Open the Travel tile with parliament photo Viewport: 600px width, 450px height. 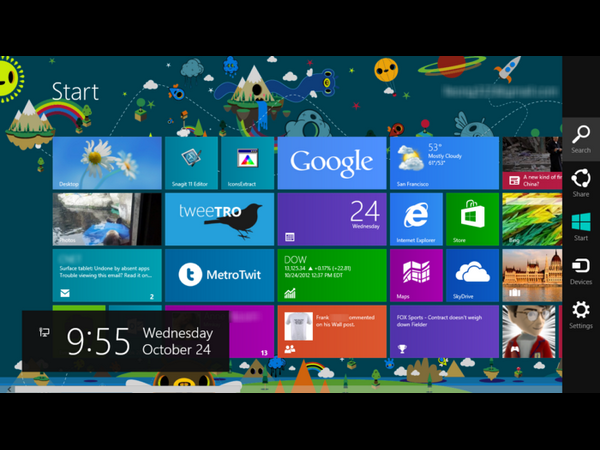pyautogui.click(x=532, y=276)
